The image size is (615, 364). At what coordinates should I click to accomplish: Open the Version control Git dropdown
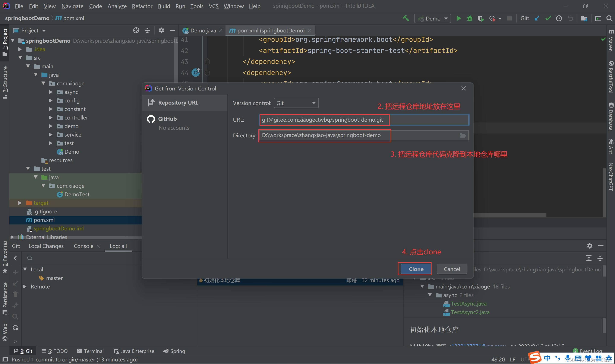coord(296,103)
